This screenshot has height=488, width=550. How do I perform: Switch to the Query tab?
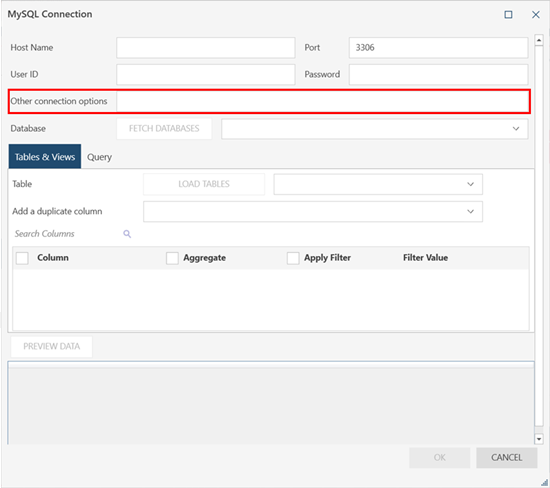[99, 157]
